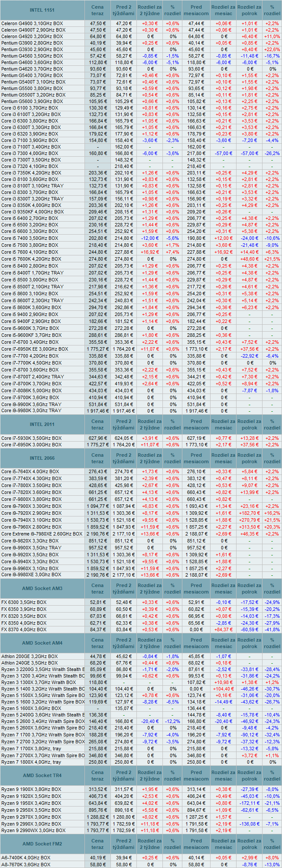282x868 pixels.
Task: Click Cena teraz header in INTEL 1151 section
Action: tap(97, 10)
